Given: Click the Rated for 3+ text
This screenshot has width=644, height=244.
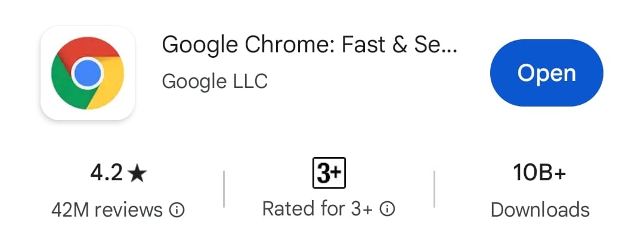Looking at the screenshot, I should pyautogui.click(x=317, y=209).
